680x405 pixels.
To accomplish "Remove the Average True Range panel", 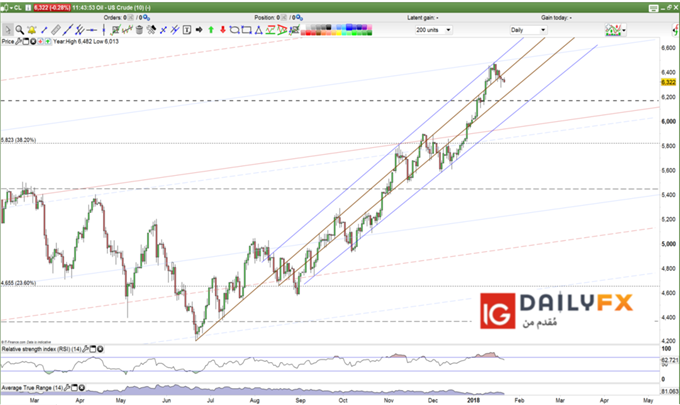I will (82, 388).
